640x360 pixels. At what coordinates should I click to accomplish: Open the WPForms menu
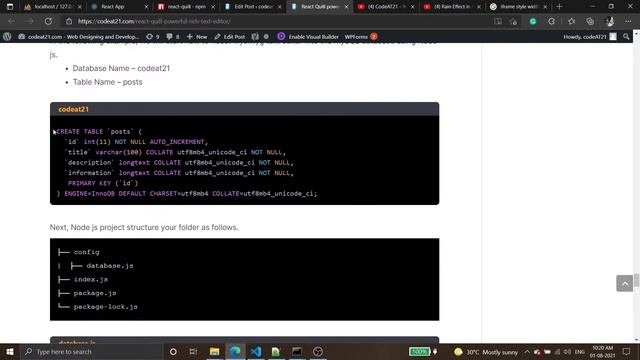[x=361, y=36]
